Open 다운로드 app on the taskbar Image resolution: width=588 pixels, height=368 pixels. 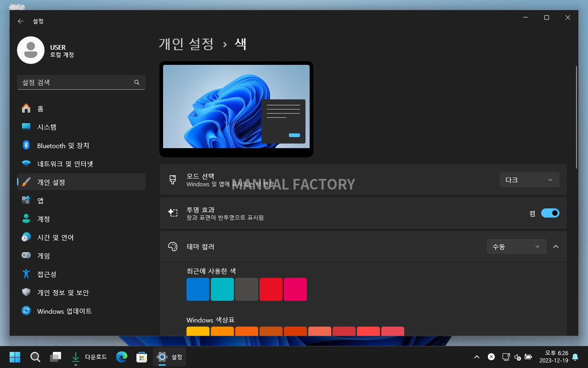[89, 357]
